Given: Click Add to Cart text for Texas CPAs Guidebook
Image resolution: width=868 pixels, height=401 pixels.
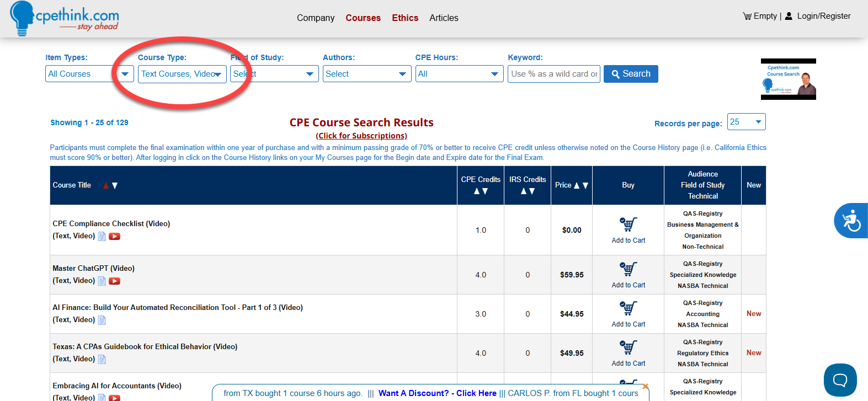Looking at the screenshot, I should click(628, 363).
